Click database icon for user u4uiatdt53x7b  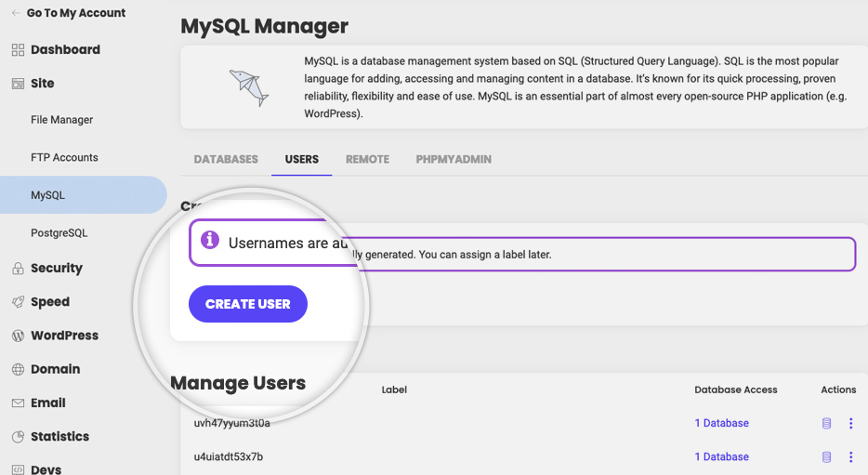pyautogui.click(x=826, y=457)
